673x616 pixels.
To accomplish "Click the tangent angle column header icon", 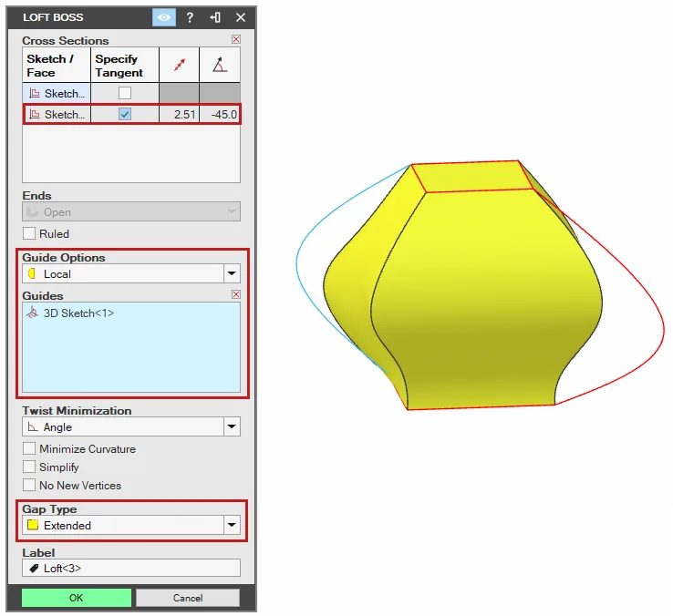I will pyautogui.click(x=220, y=65).
